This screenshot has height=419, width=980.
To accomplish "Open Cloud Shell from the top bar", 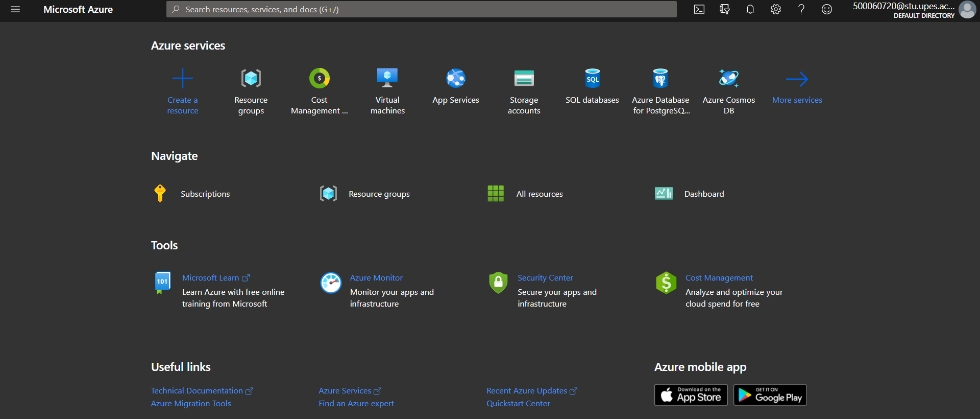I will point(699,9).
